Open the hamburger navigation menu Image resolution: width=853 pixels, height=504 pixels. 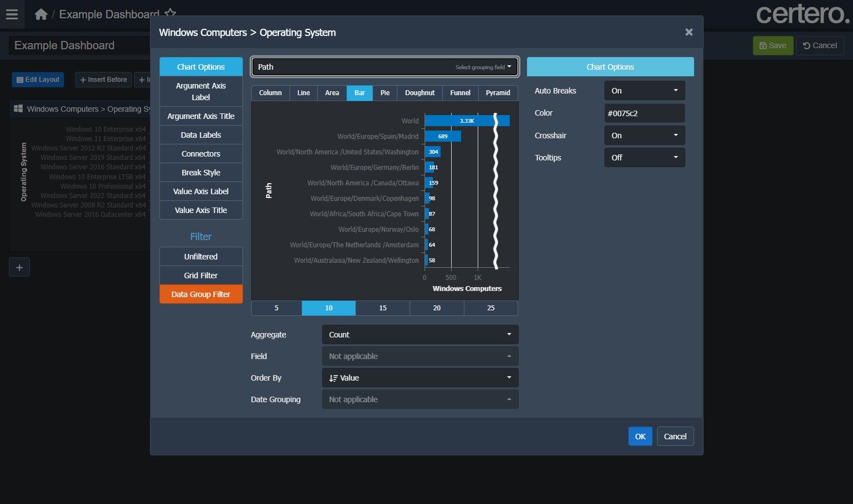(x=12, y=14)
